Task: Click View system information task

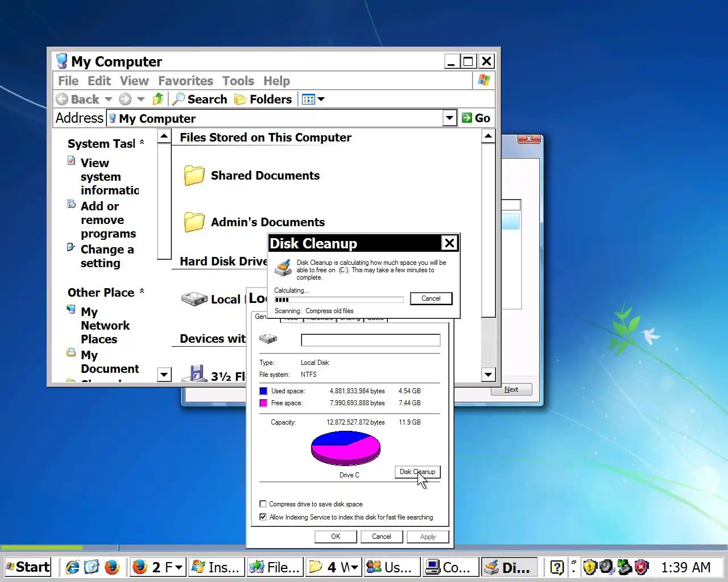Action: coord(109,177)
